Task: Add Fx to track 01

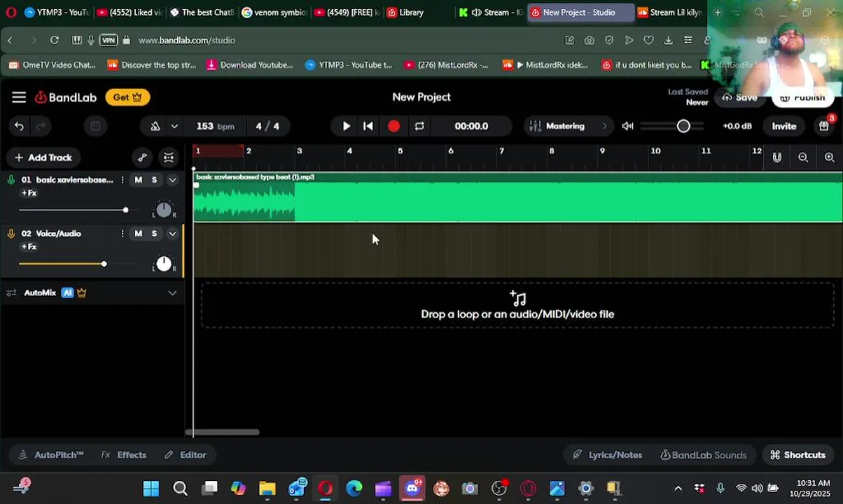Action: pos(29,193)
